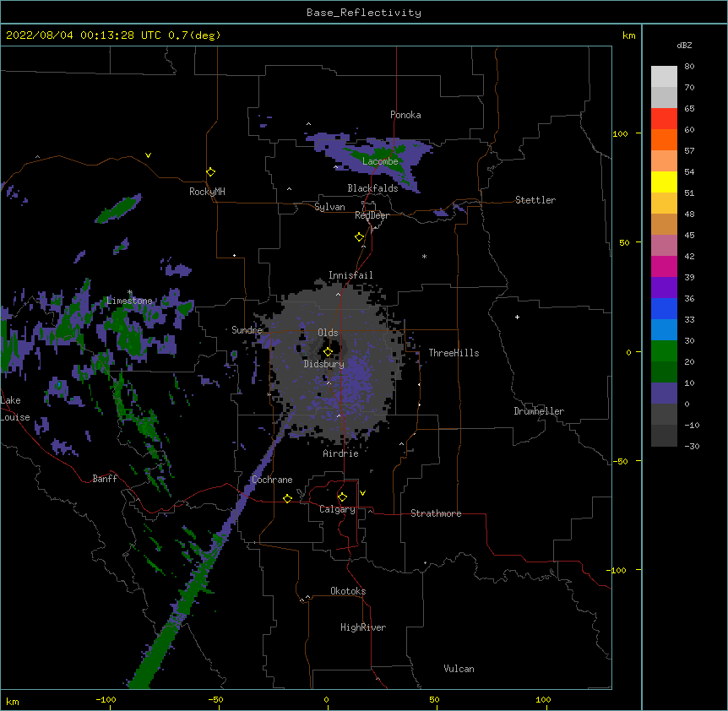This screenshot has height=711, width=728.
Task: Select the yellow diamond marker south of RedDeer
Action: 360,237
